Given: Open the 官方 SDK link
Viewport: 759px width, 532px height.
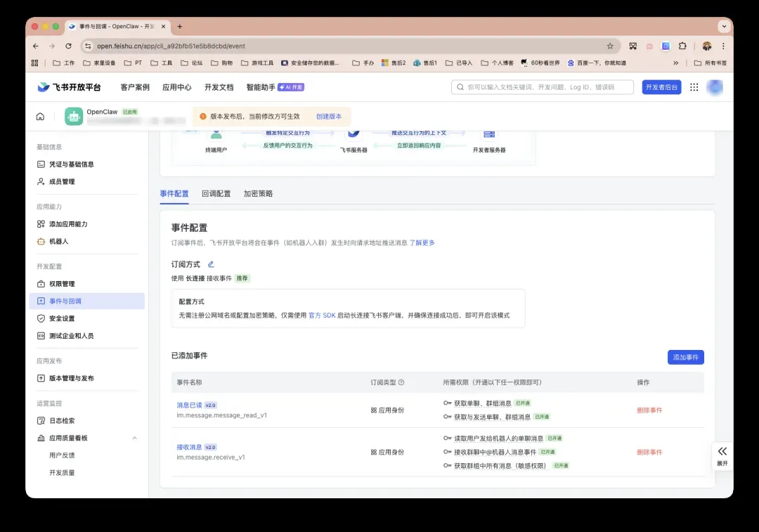Looking at the screenshot, I should coord(322,316).
